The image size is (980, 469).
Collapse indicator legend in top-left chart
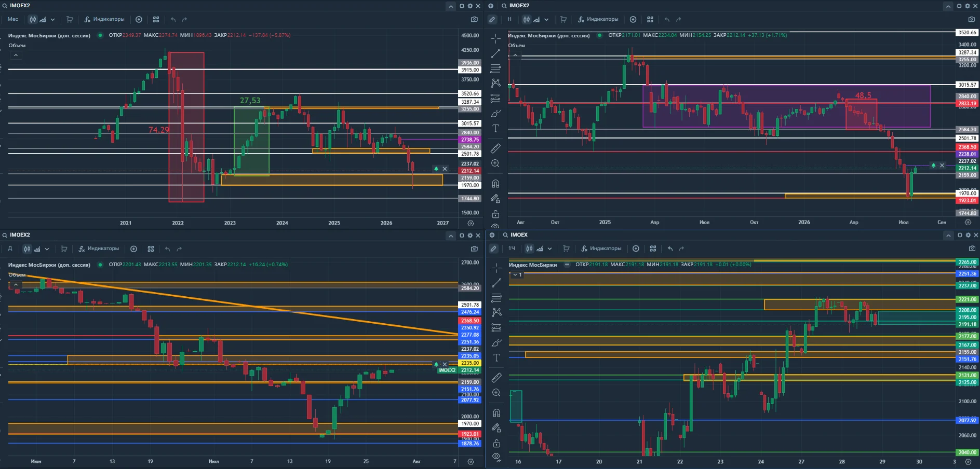click(16, 55)
